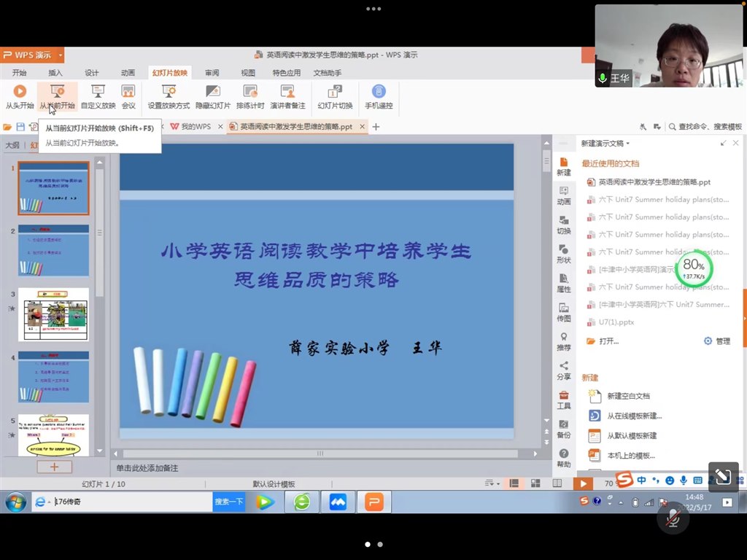Open 自定义放映 custom slideshow settings
The width and height of the screenshot is (747, 560).
tap(97, 95)
